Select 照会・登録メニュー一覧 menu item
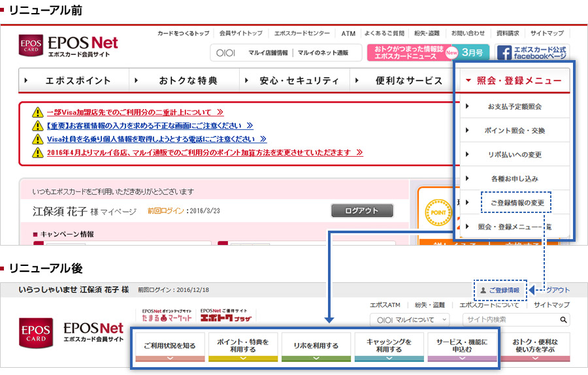The image size is (588, 375). 515,227
